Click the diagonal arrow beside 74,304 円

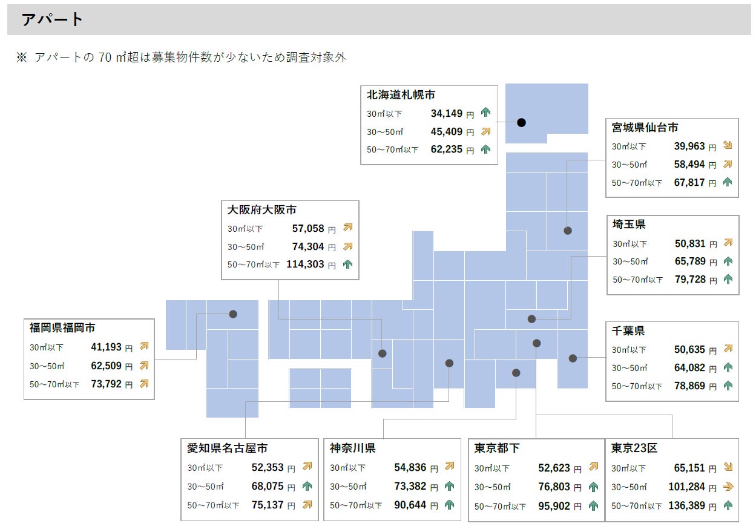(347, 247)
